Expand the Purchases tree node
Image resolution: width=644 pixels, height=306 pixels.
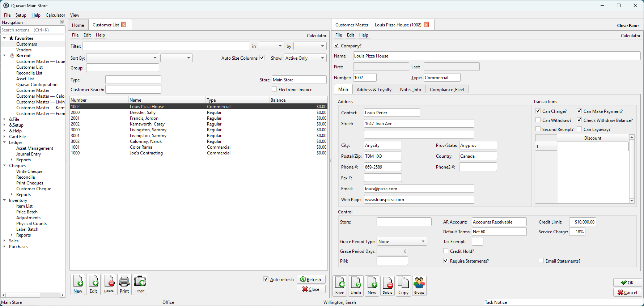tap(4, 247)
